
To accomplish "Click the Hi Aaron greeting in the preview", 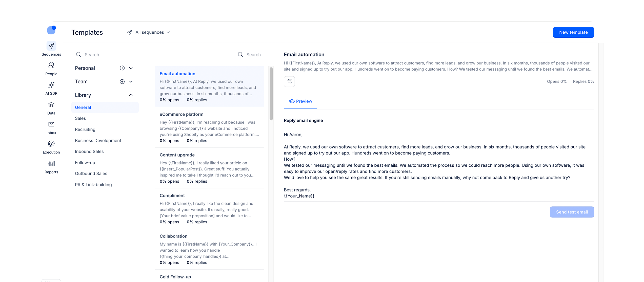I will (x=293, y=135).
